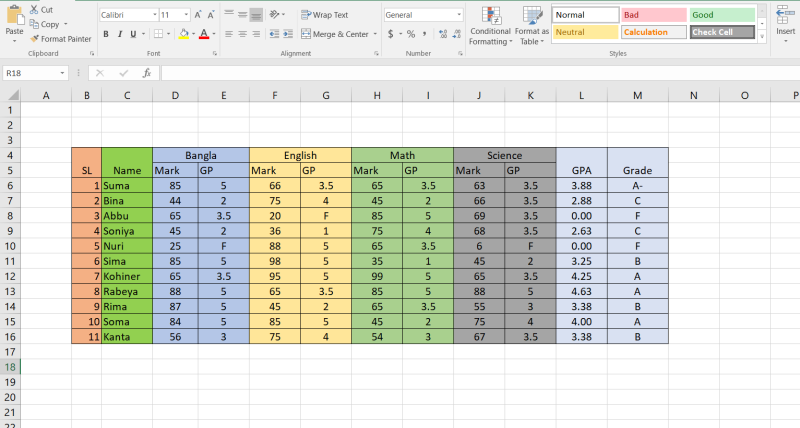Open Clipboard dialog launcher
800x428 pixels.
pyautogui.click(x=92, y=54)
